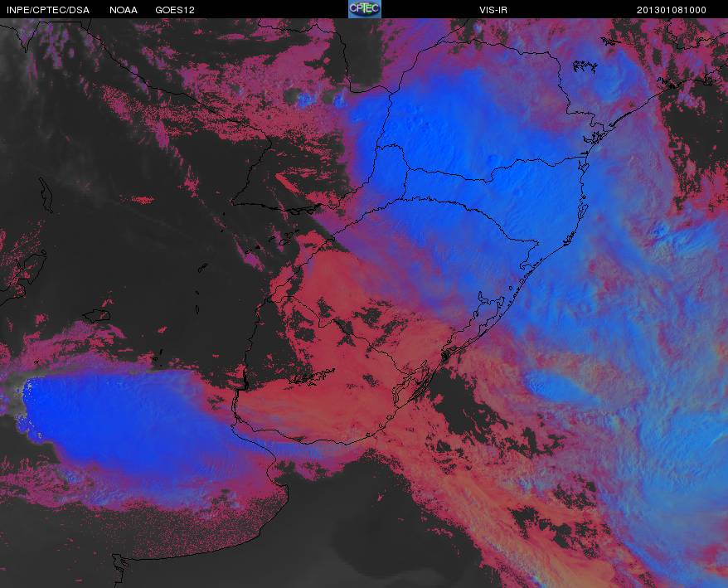
Task: Click the 201301081000 timestamp
Action: pos(671,10)
